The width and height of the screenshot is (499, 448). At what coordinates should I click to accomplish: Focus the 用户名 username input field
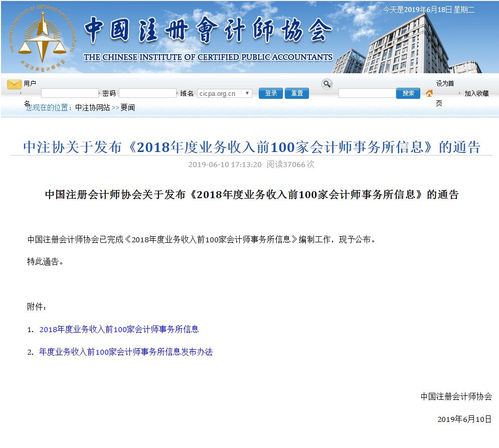point(70,93)
